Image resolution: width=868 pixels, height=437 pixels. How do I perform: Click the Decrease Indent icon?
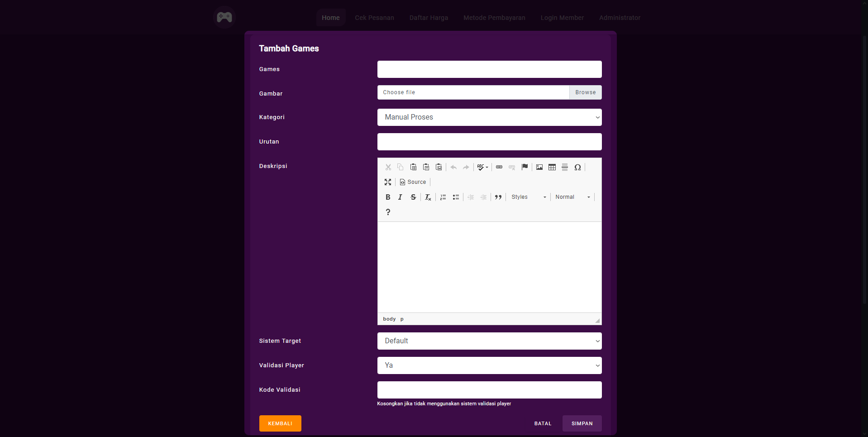(471, 197)
